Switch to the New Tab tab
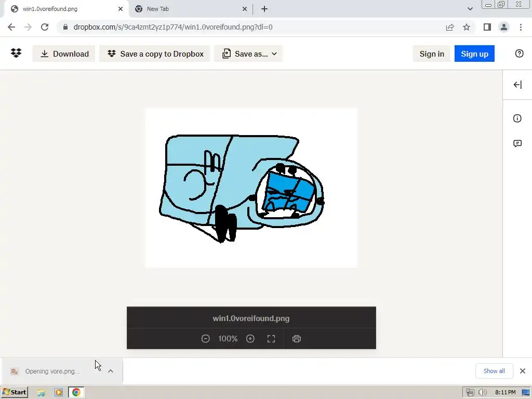Image resolution: width=532 pixels, height=399 pixels. click(190, 9)
